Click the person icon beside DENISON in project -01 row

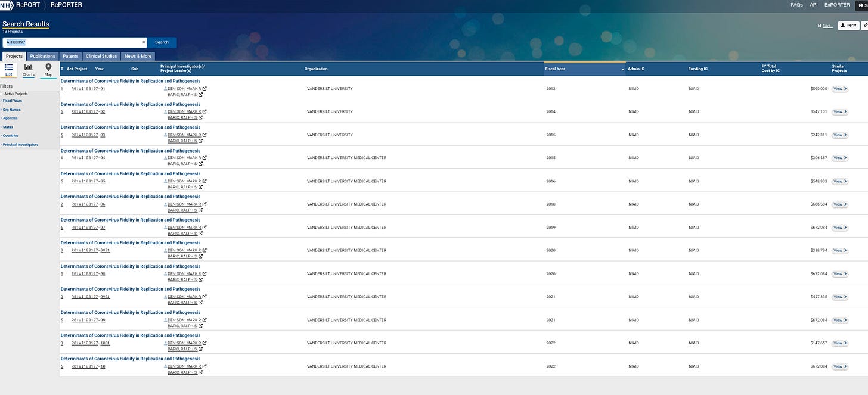[x=165, y=88]
